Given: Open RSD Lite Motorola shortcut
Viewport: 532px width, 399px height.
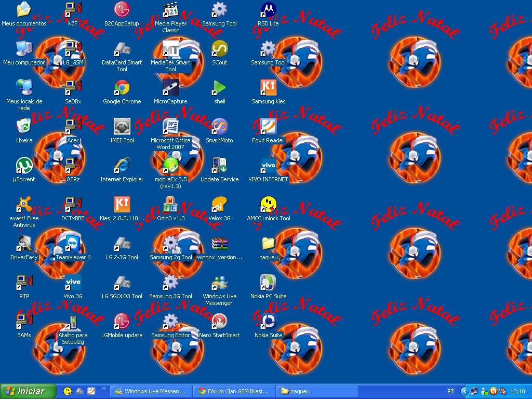Looking at the screenshot, I should click(x=269, y=10).
